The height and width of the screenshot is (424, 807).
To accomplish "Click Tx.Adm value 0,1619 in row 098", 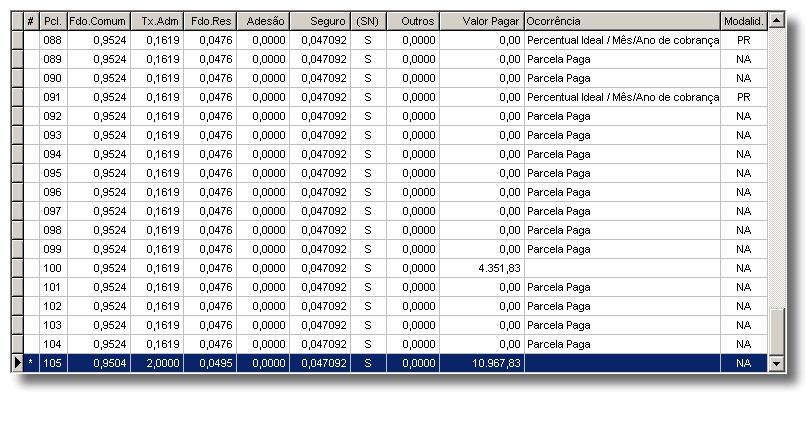I will 157,231.
